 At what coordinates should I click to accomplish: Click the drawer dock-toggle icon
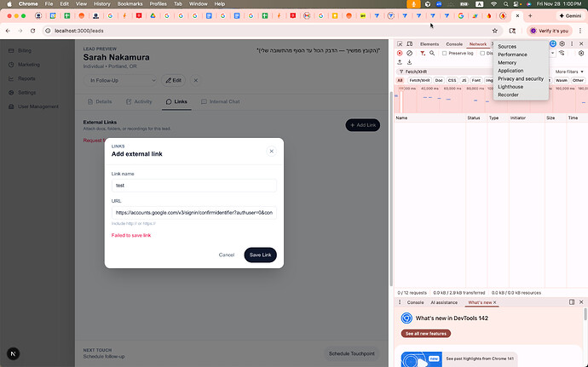572,302
